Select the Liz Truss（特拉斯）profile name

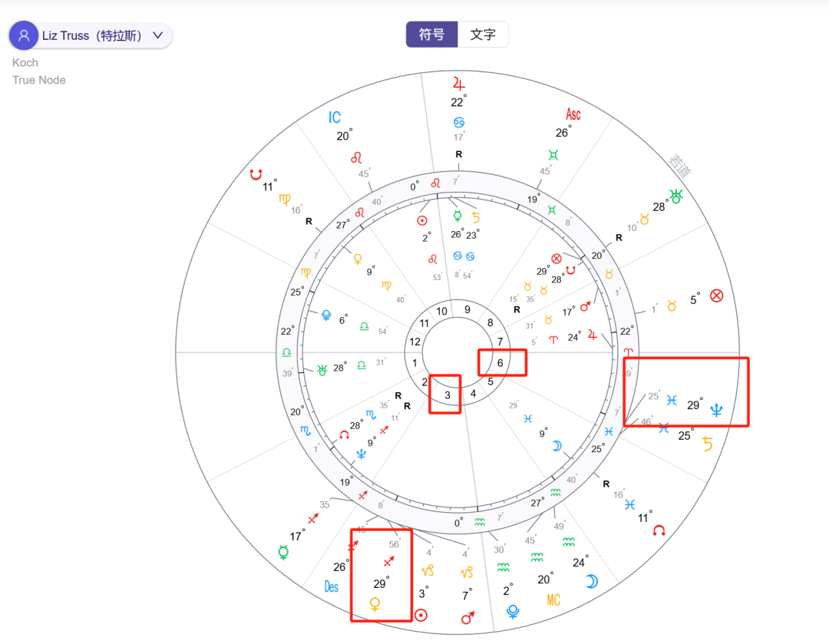pos(92,35)
